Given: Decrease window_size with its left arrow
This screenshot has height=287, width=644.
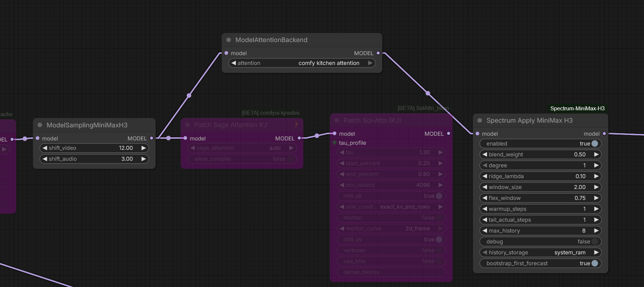Looking at the screenshot, I should (484, 187).
